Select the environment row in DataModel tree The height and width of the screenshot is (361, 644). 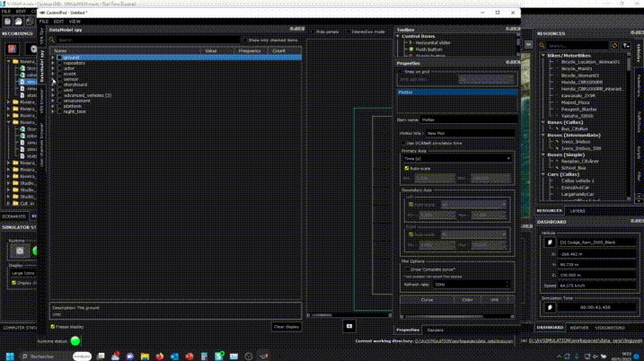coord(175,101)
